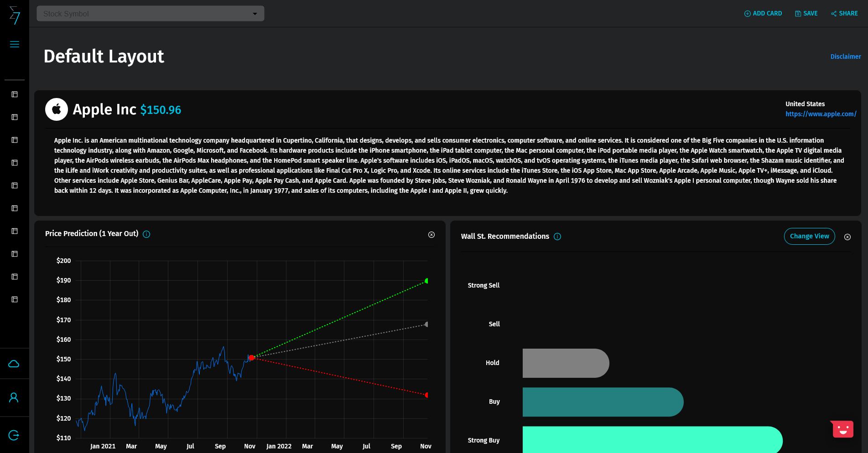Click the fourth layout icon in the sidebar
The height and width of the screenshot is (453, 868).
(x=15, y=163)
